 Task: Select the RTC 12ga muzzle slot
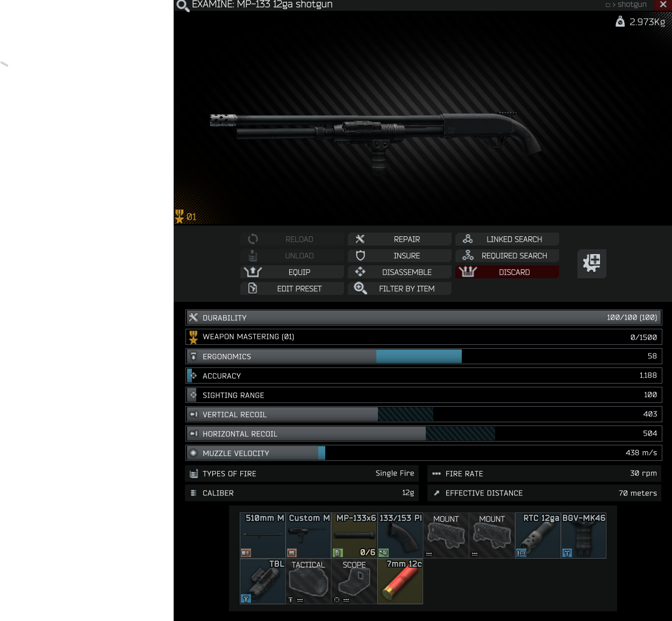coord(538,536)
